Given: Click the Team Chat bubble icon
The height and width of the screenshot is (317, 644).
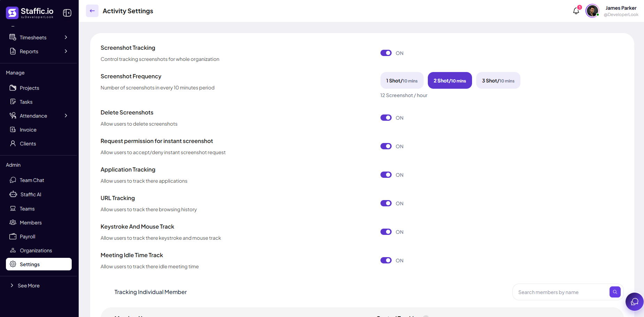Looking at the screenshot, I should click(x=13, y=180).
